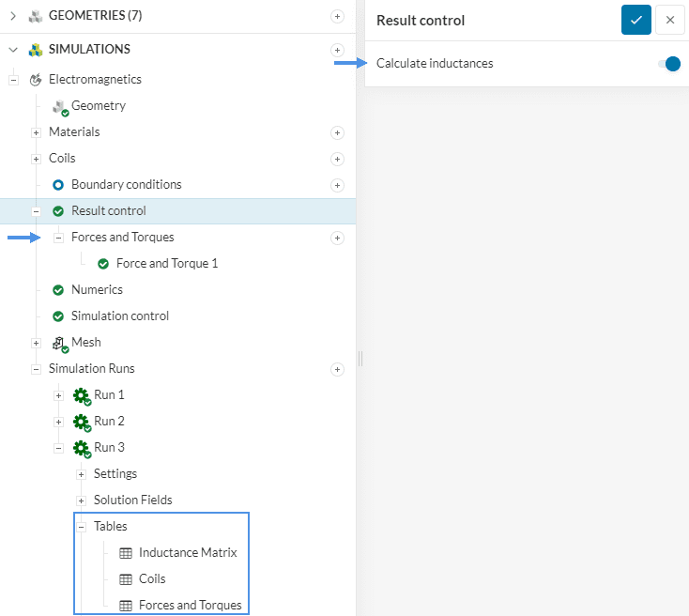Open Simulation control settings
The width and height of the screenshot is (689, 616).
[119, 316]
